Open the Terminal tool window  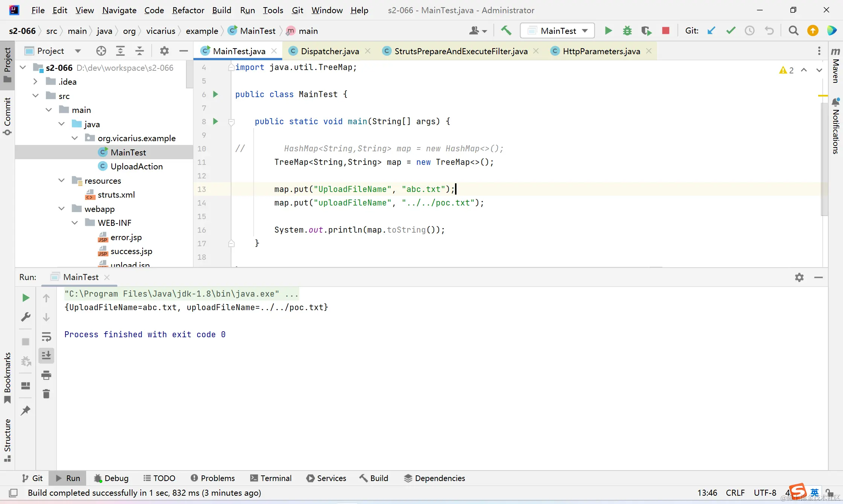coord(271,478)
